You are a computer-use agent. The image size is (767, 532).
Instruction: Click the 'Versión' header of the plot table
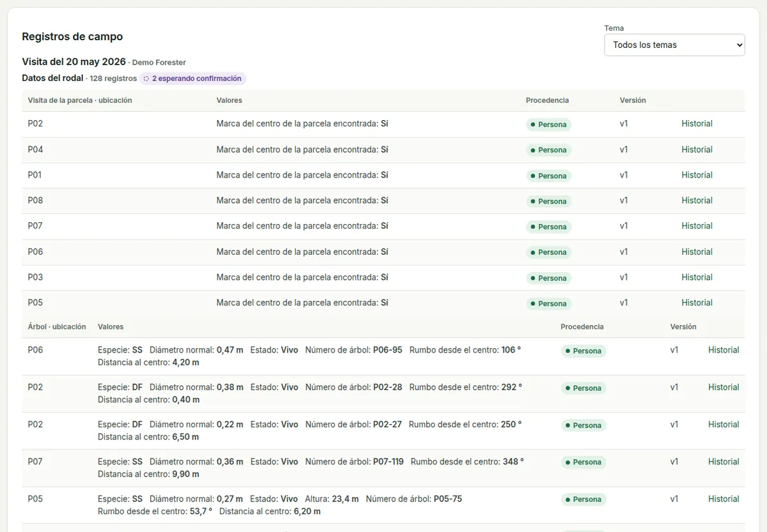click(633, 100)
